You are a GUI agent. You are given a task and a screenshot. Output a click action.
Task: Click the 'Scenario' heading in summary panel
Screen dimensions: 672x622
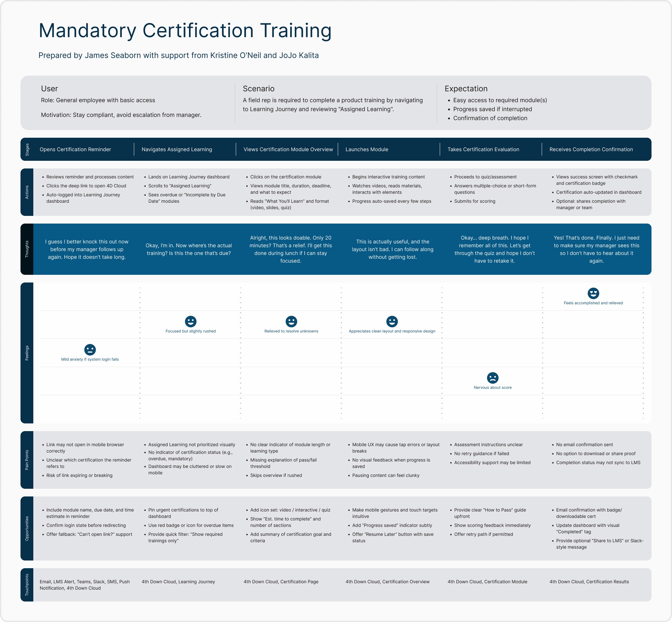tap(258, 88)
